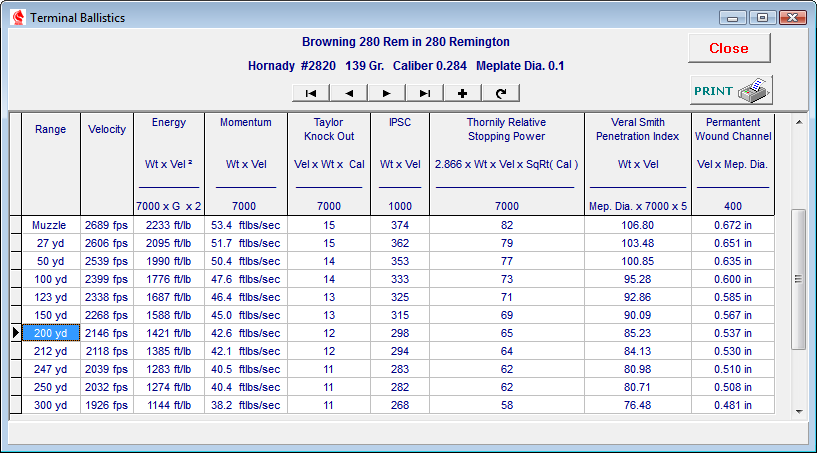817x453 pixels.
Task: Add new record with plus button
Action: click(x=462, y=93)
